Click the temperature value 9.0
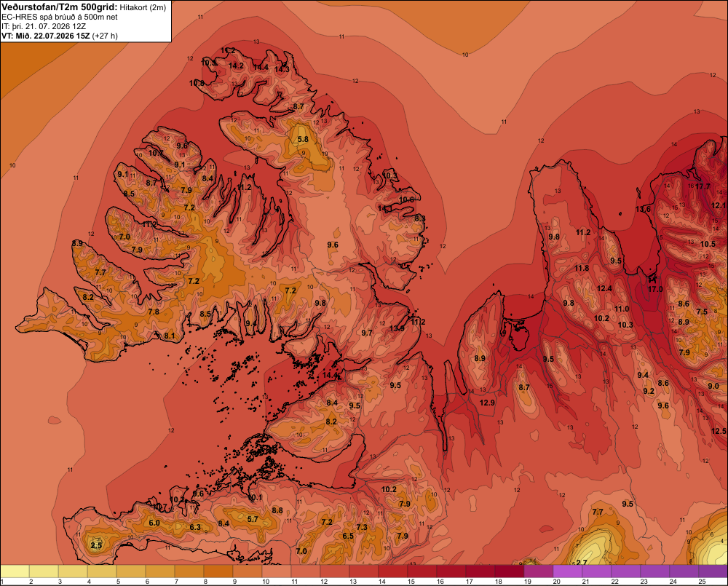The height and width of the screenshot is (586, 728). (713, 386)
